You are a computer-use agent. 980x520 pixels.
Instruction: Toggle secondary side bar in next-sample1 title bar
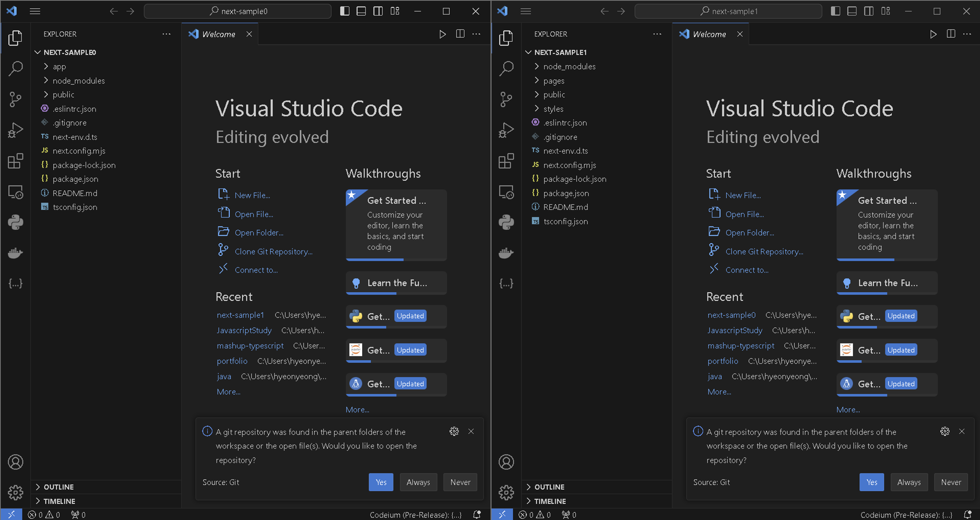[x=869, y=11]
